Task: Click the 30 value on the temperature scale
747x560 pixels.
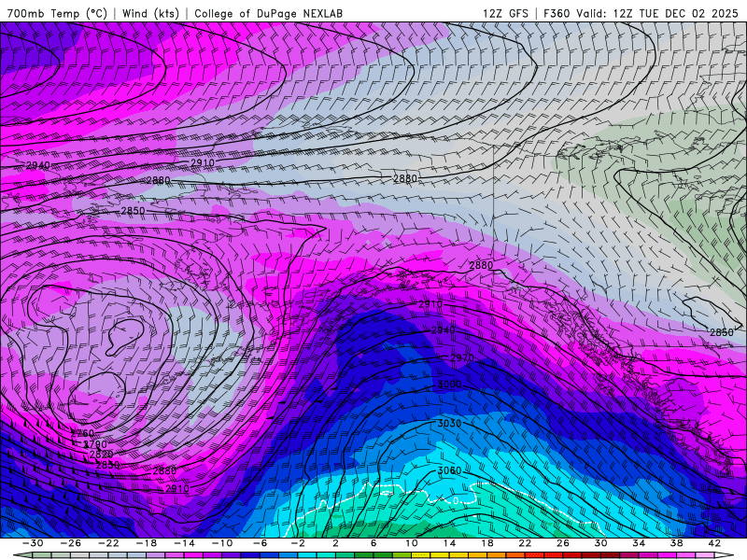Action: [x=600, y=543]
